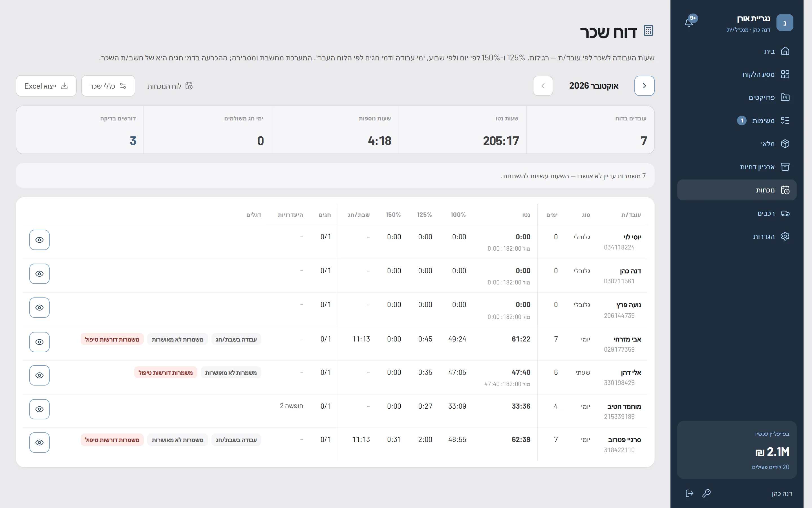View details for אבי מזרחי row
Screen dimensions: 812x508
point(39,342)
